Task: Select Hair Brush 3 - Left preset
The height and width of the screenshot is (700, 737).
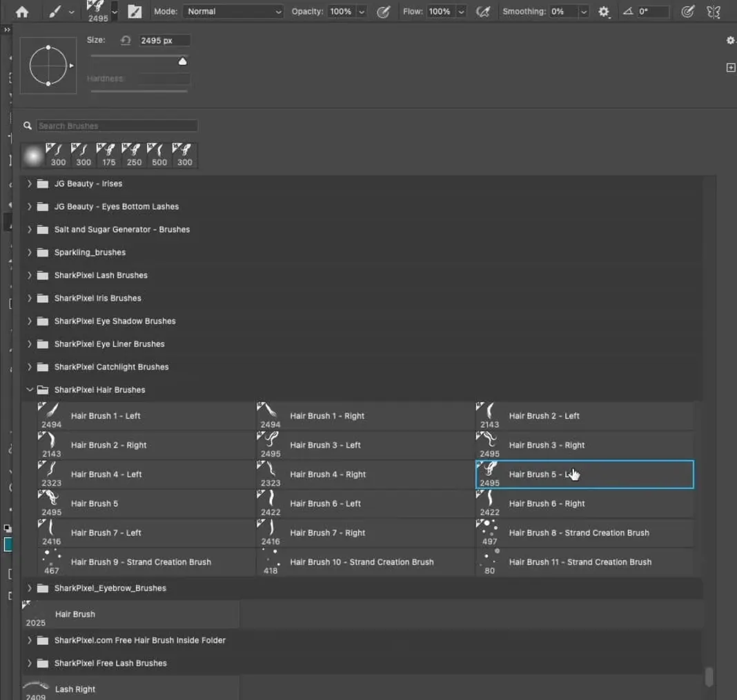Action: [x=365, y=446]
